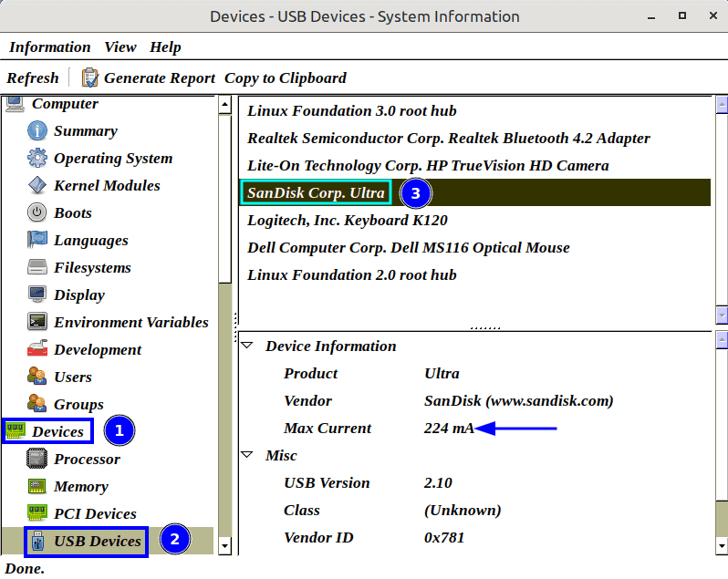
Task: Collapse the Misc section
Action: click(x=247, y=455)
